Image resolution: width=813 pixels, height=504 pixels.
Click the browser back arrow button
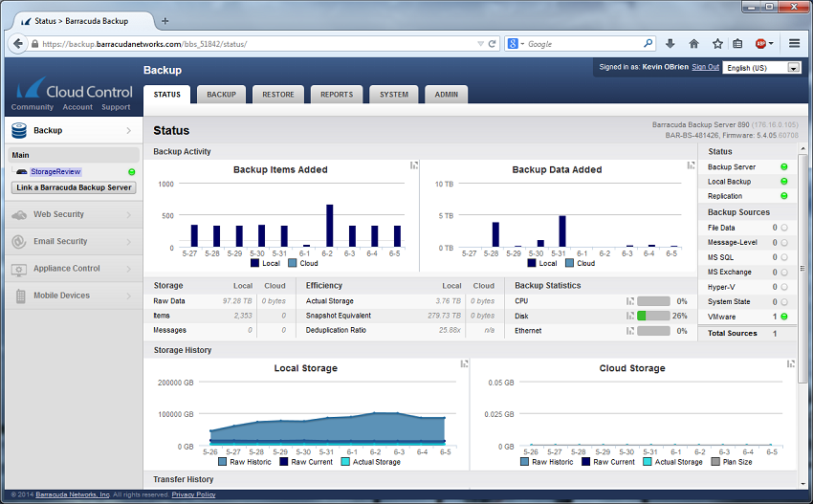17,44
